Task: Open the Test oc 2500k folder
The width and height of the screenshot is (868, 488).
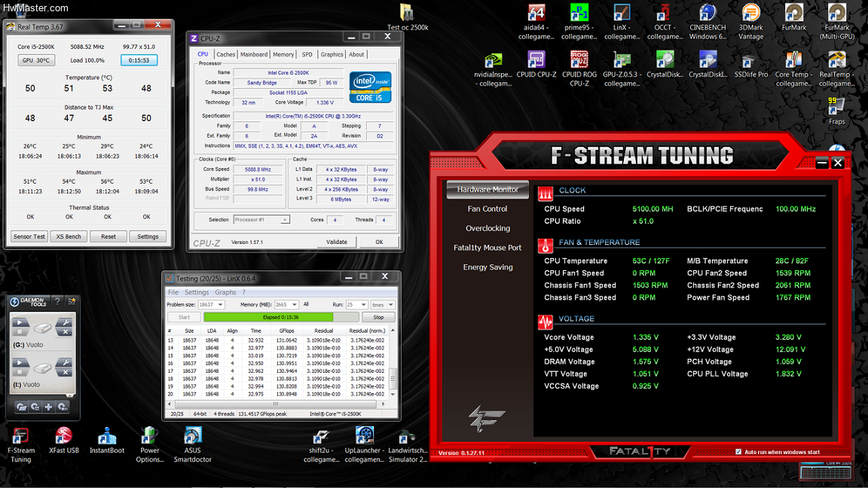Action: (408, 17)
